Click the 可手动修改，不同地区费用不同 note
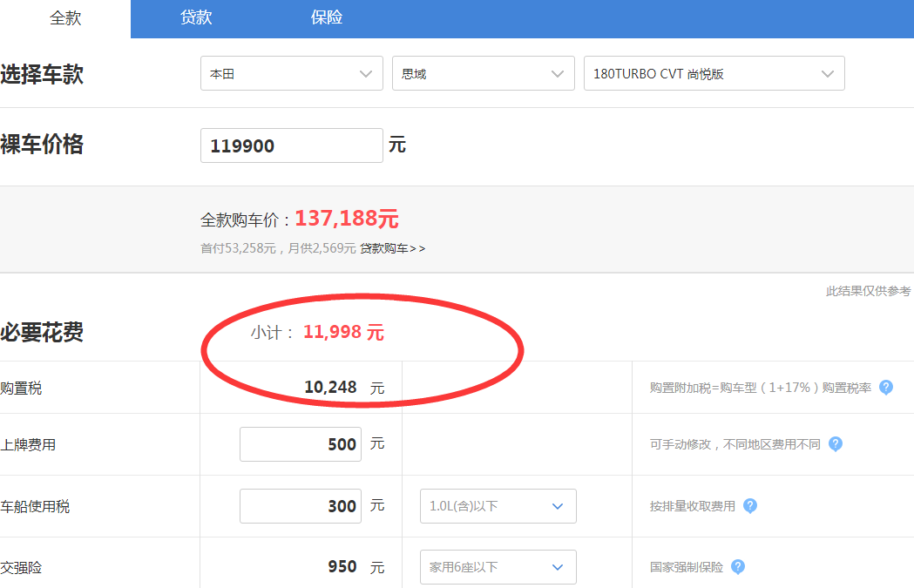Viewport: 914px width, 588px height. [735, 444]
